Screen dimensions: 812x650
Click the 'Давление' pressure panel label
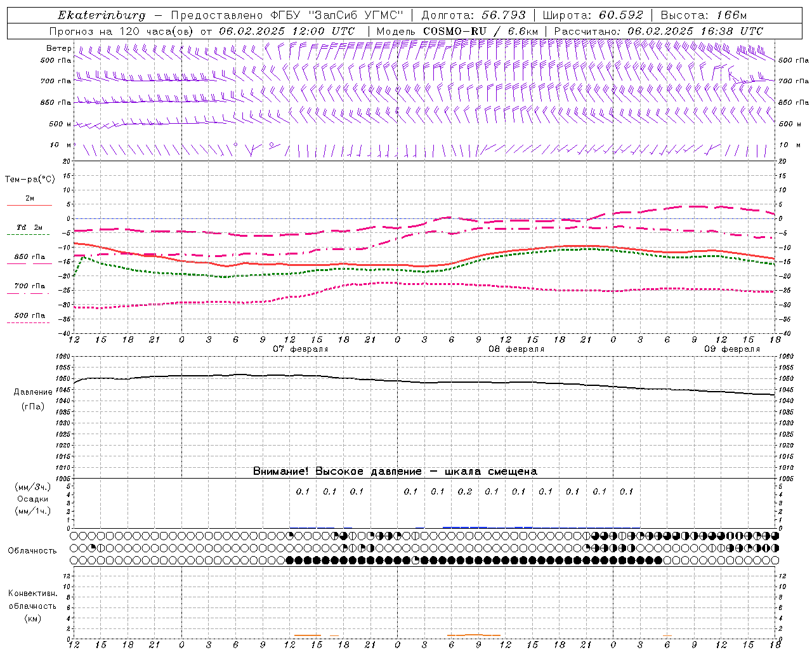33,392
